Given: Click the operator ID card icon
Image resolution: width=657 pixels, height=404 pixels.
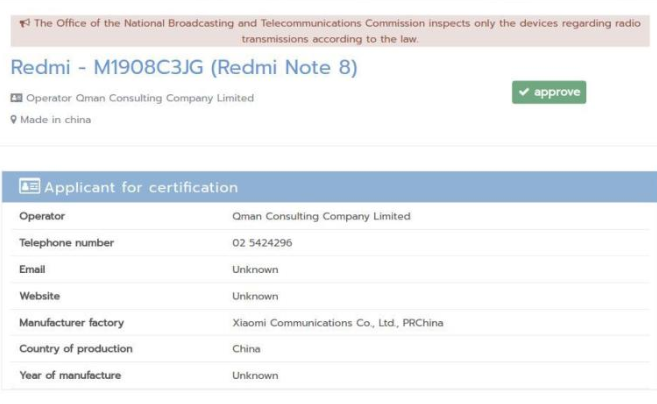Looking at the screenshot, I should (x=16, y=98).
